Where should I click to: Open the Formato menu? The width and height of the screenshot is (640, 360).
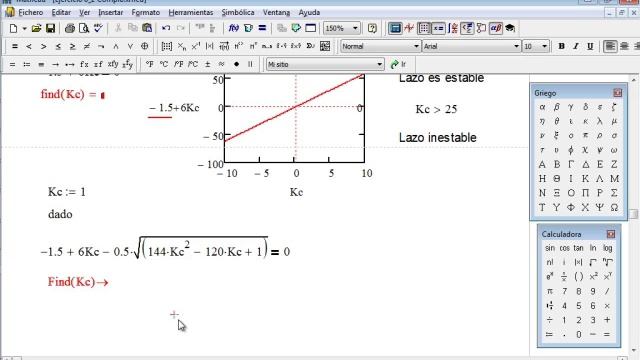point(146,13)
